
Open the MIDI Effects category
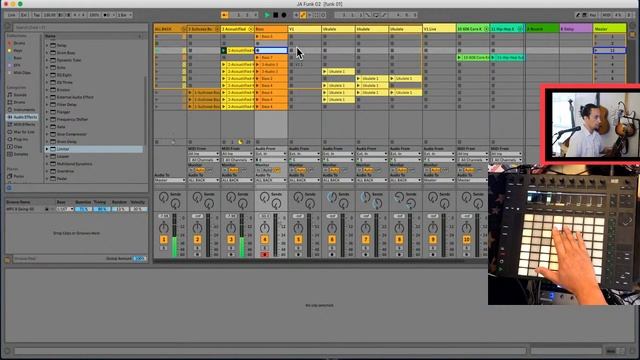coord(24,124)
